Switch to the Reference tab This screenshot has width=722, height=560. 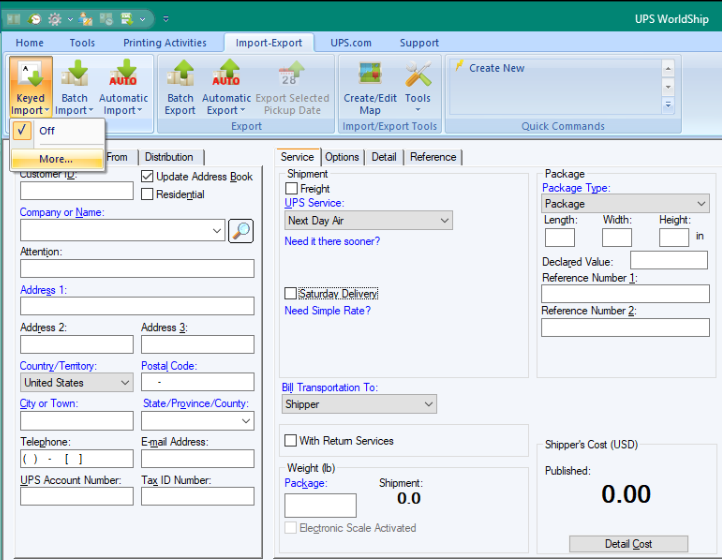[433, 157]
